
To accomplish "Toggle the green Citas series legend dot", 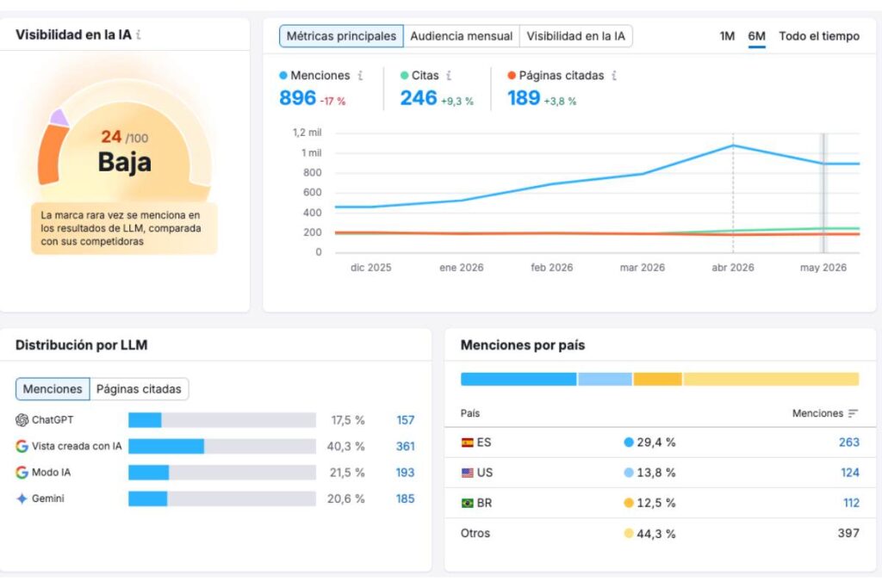I will tap(404, 75).
